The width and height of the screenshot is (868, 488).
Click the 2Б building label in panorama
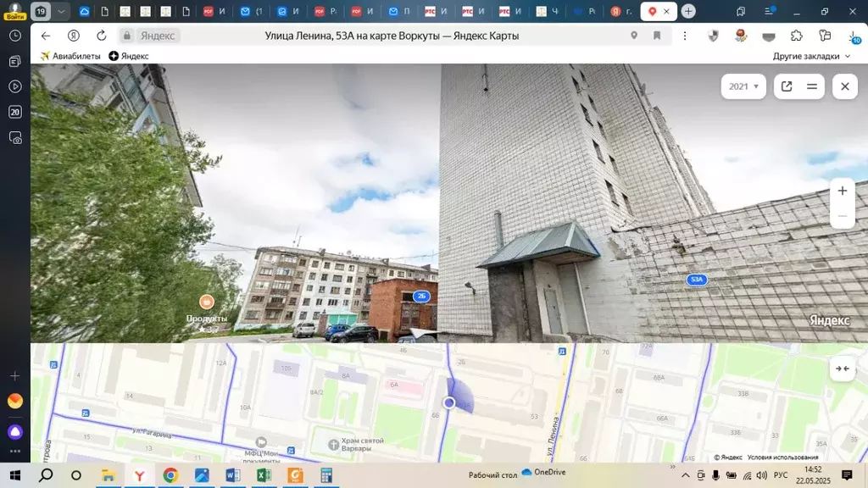421,296
